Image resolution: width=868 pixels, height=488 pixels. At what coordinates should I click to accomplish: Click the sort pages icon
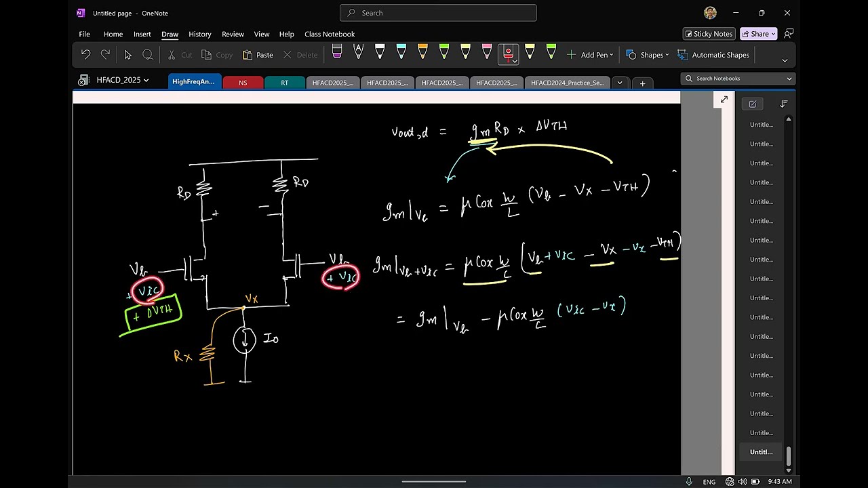coord(783,104)
